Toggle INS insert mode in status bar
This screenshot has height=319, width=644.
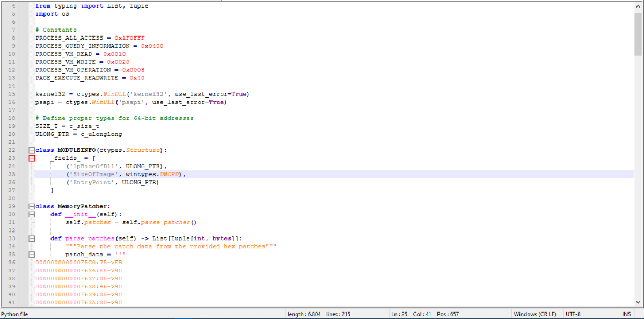point(626,314)
